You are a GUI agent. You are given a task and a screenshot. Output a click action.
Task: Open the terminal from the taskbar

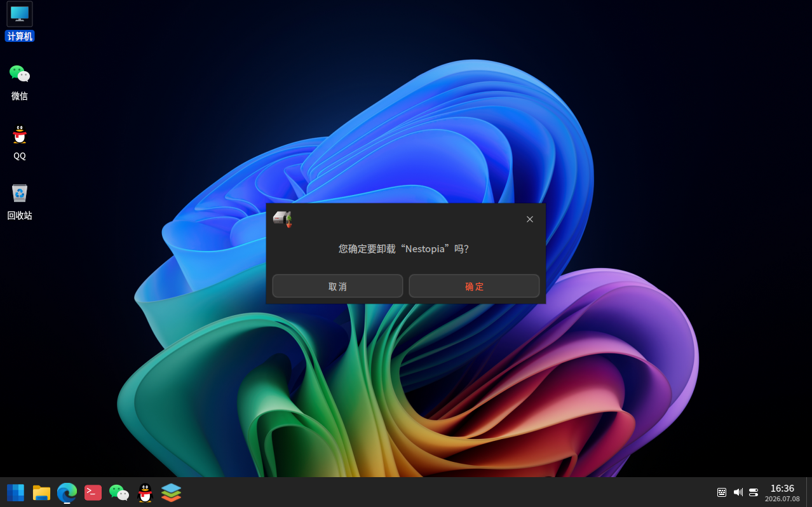pyautogui.click(x=93, y=492)
